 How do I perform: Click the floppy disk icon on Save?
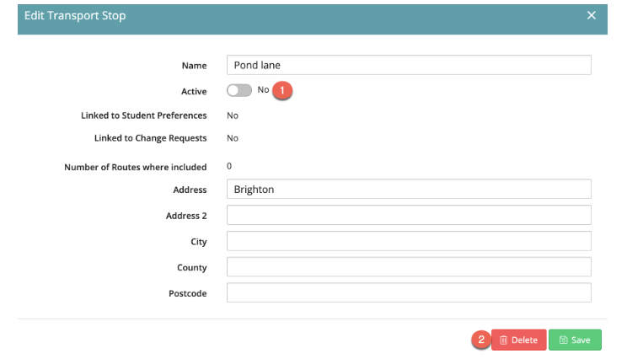pyautogui.click(x=563, y=340)
